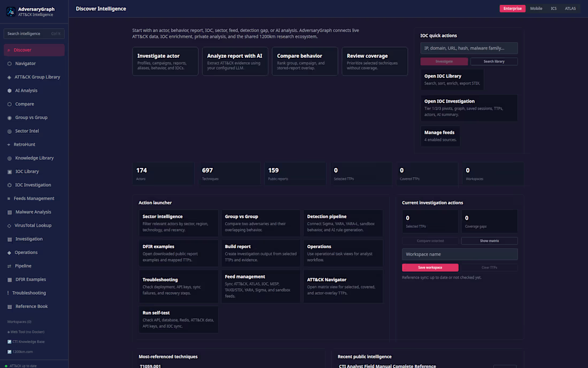Click the Discover sidebar icon
588x368 pixels.
9,50
